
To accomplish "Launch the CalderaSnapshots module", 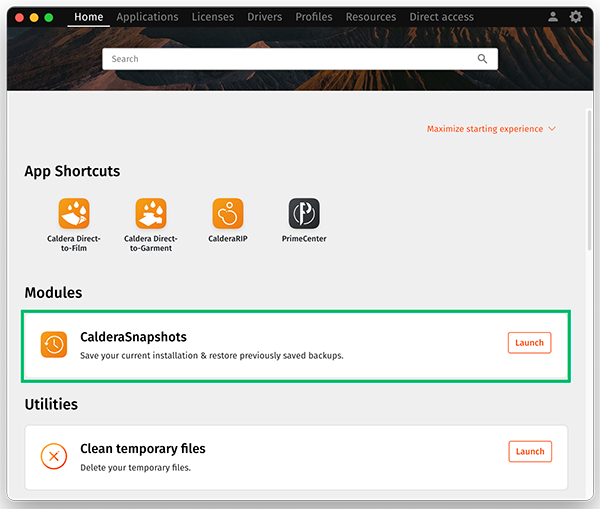I will tap(530, 343).
